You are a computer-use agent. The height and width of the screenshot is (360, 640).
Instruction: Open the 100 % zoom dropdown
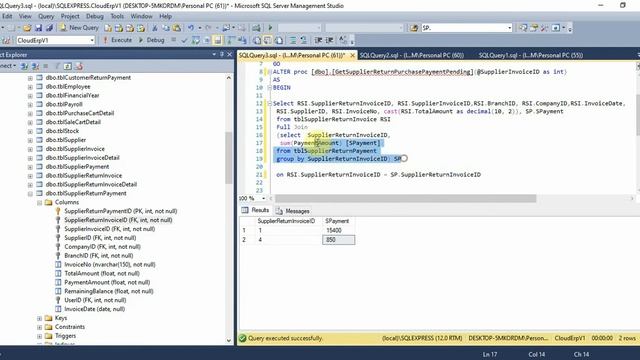coord(264,198)
